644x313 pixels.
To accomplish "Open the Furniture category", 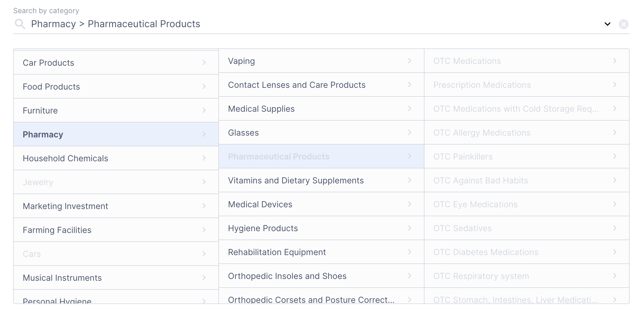I will tap(116, 111).
